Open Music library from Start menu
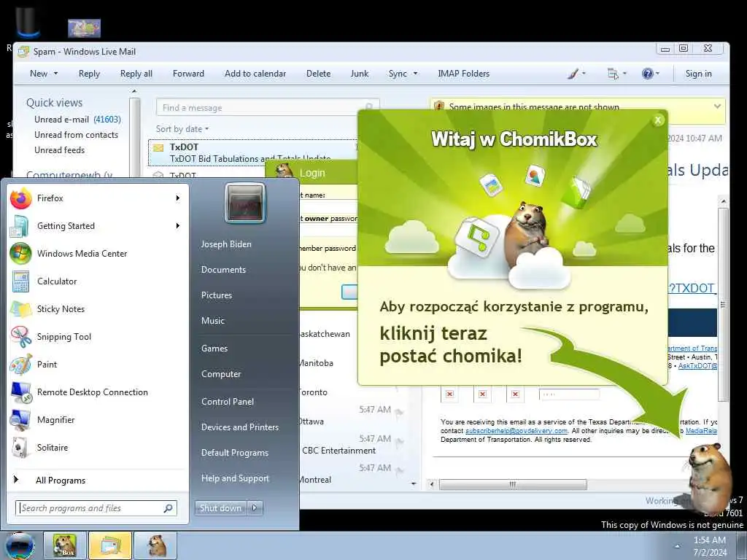 [x=212, y=321]
